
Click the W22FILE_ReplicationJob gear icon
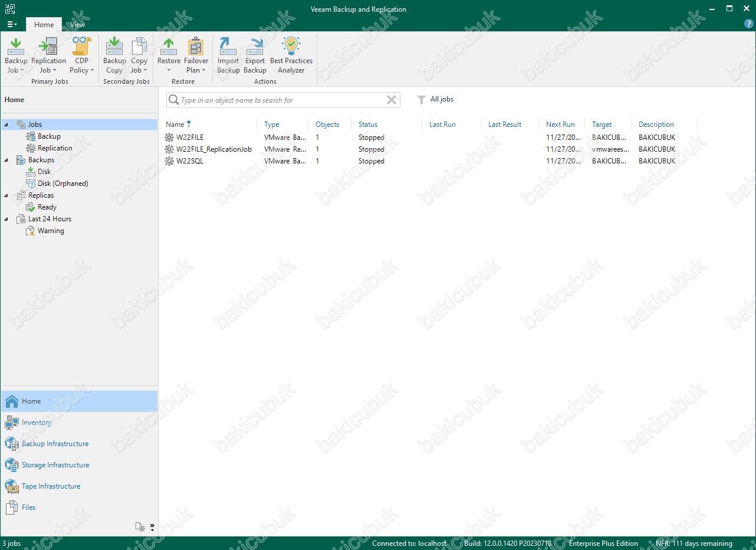(169, 149)
